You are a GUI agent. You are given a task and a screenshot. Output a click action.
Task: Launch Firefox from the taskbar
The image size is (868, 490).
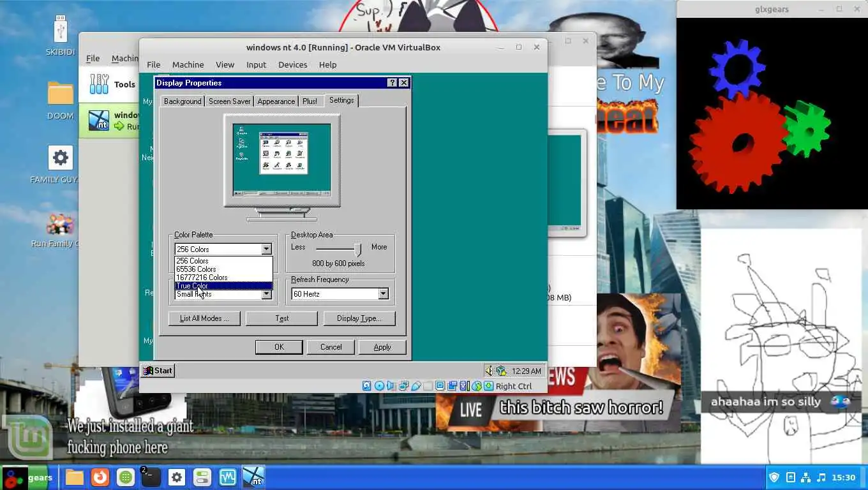pyautogui.click(x=100, y=477)
